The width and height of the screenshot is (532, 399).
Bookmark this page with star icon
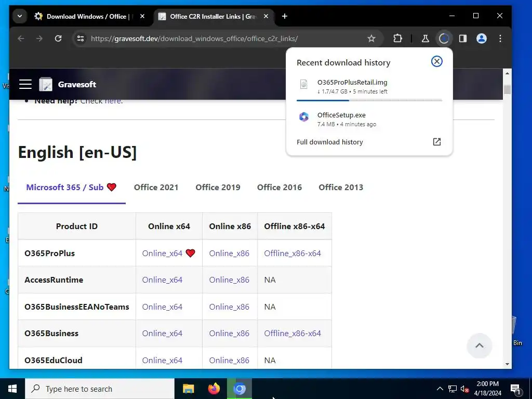[371, 38]
